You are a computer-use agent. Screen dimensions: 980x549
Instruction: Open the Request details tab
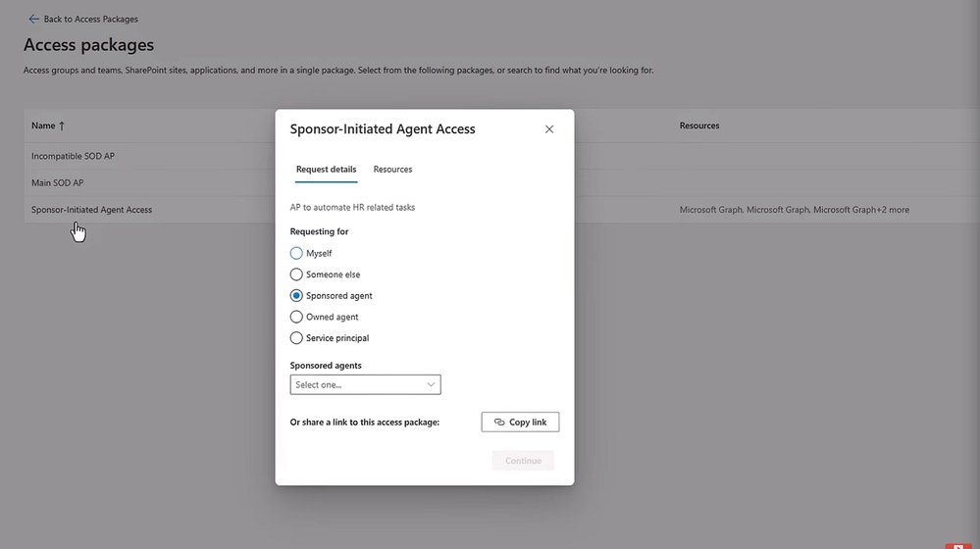click(x=327, y=170)
